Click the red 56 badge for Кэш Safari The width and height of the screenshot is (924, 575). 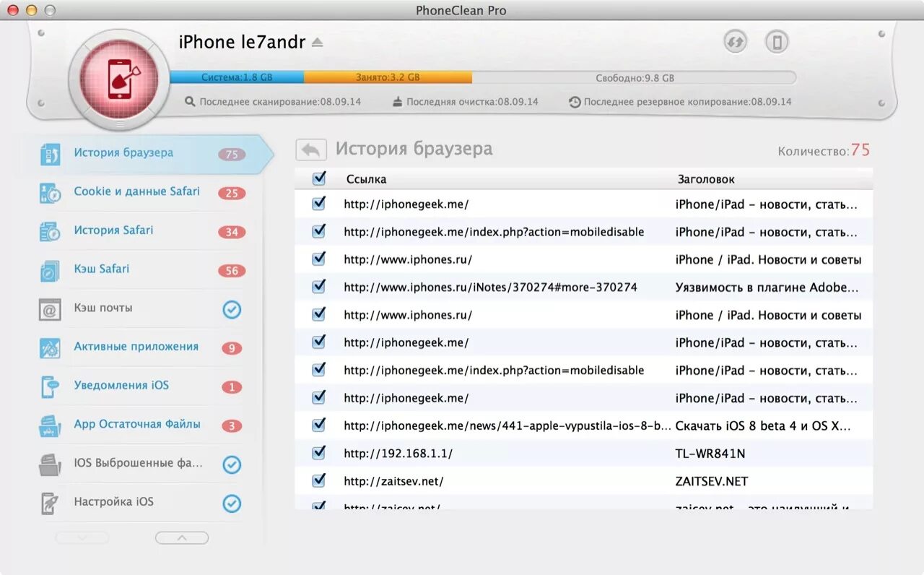tap(232, 272)
